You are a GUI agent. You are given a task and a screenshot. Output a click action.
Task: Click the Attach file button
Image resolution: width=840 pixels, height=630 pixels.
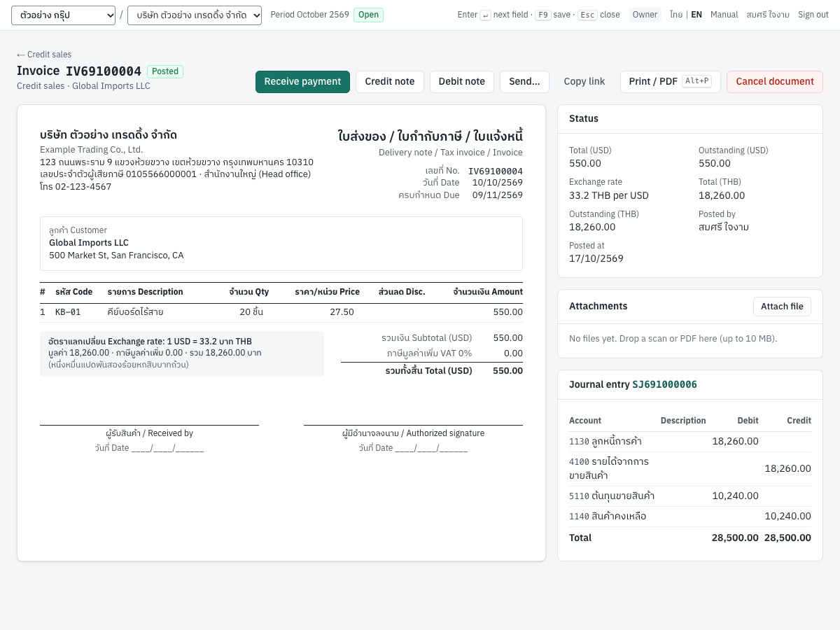[x=782, y=307]
